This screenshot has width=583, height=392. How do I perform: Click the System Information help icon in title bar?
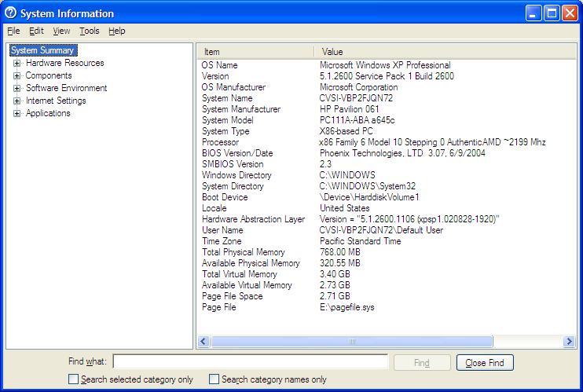click(10, 13)
